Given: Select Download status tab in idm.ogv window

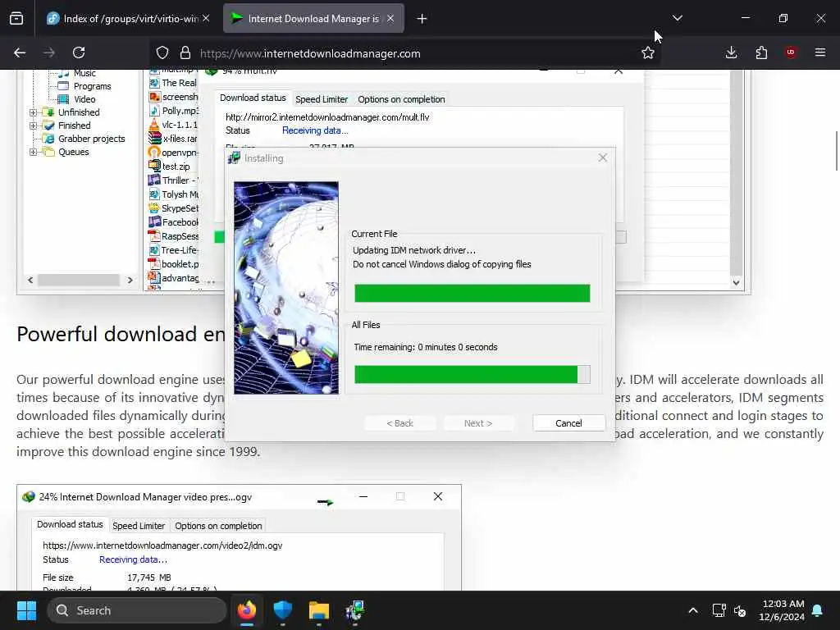Looking at the screenshot, I should coord(70,524).
